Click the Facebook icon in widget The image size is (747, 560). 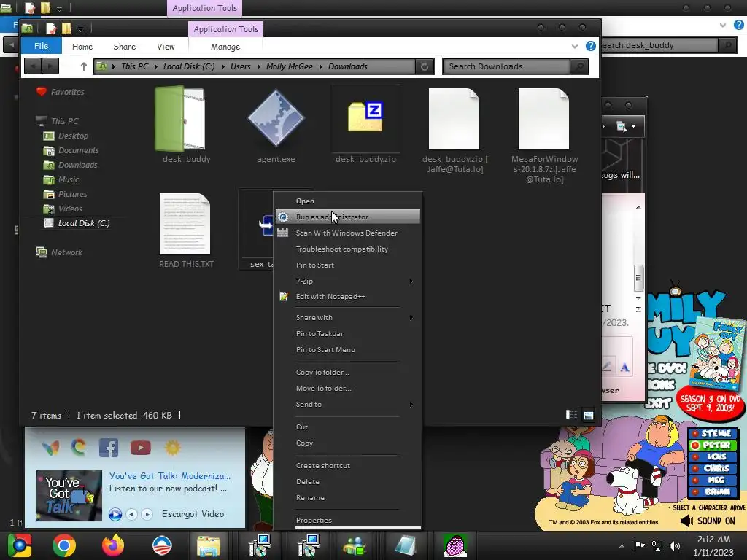[x=109, y=448]
